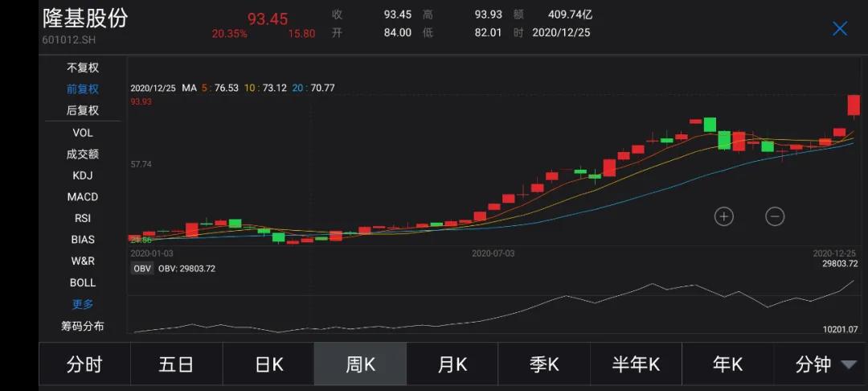Click the MA10 value 73.12

point(274,88)
